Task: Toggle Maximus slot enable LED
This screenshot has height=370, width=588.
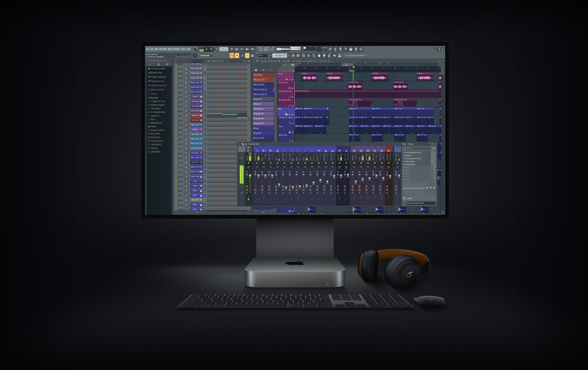Action: pos(435,156)
